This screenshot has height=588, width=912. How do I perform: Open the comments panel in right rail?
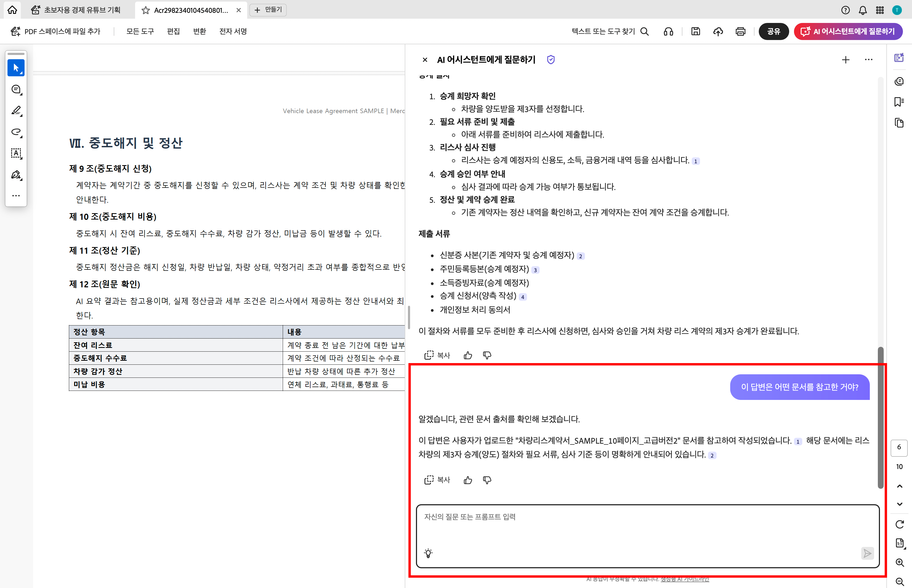coord(899,81)
